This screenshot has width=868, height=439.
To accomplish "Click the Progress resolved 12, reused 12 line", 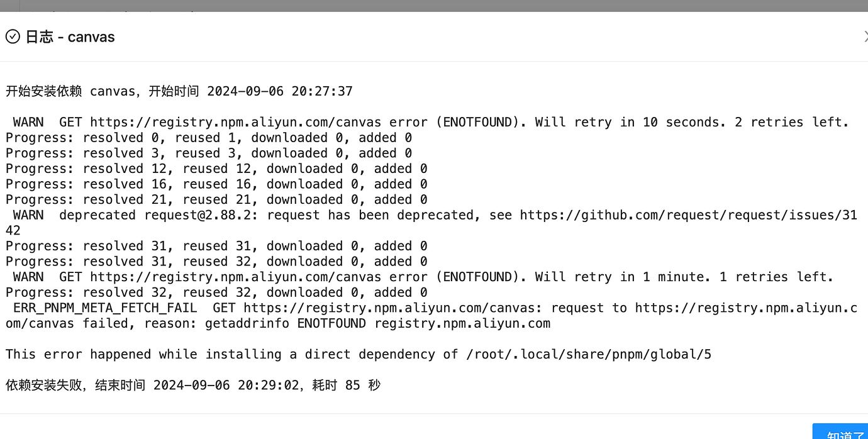I will click(216, 169).
